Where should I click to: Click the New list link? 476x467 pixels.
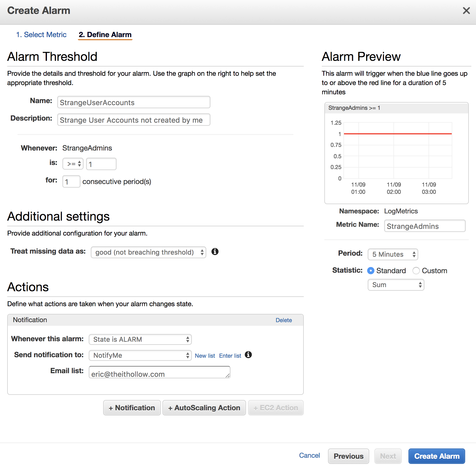coord(205,356)
